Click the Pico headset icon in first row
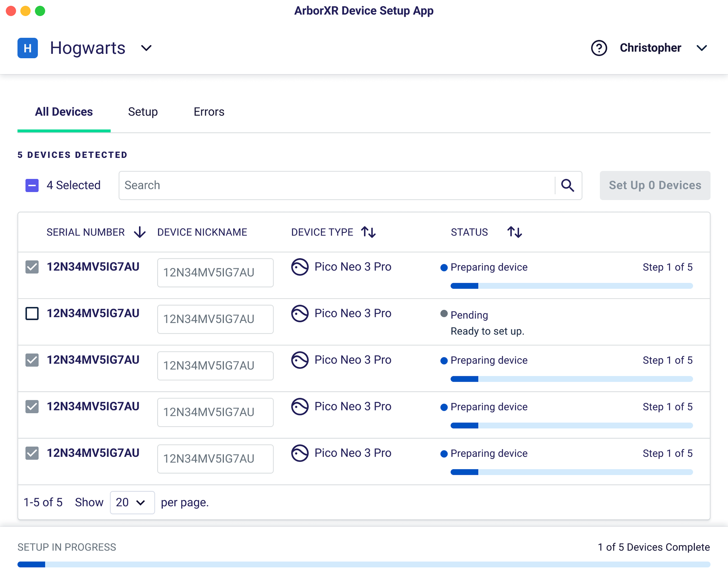The width and height of the screenshot is (728, 579). tap(300, 267)
